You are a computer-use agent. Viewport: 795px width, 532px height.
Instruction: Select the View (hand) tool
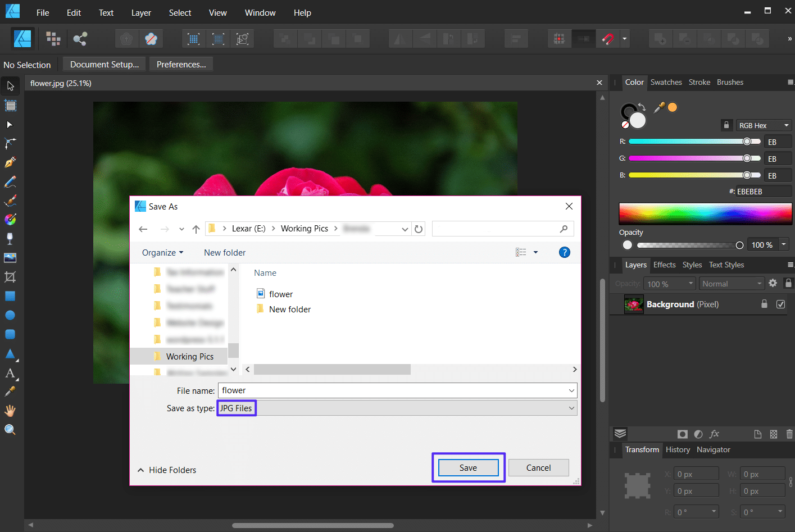pyautogui.click(x=10, y=410)
